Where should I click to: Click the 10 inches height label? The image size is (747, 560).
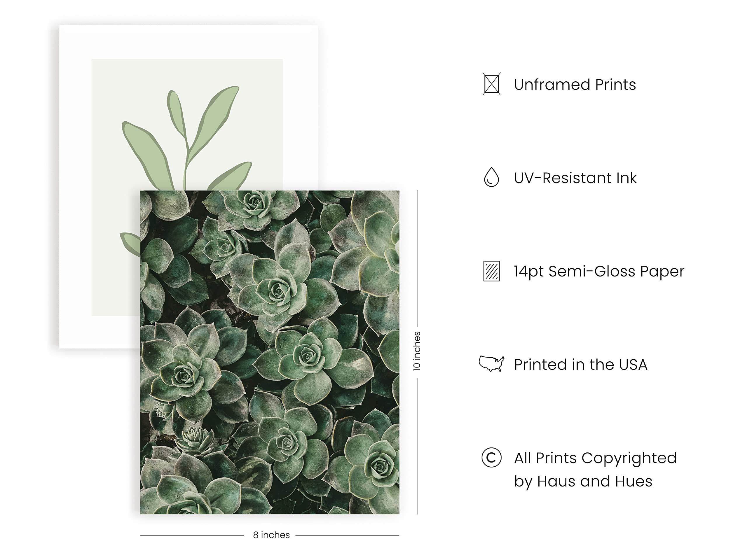(417, 351)
